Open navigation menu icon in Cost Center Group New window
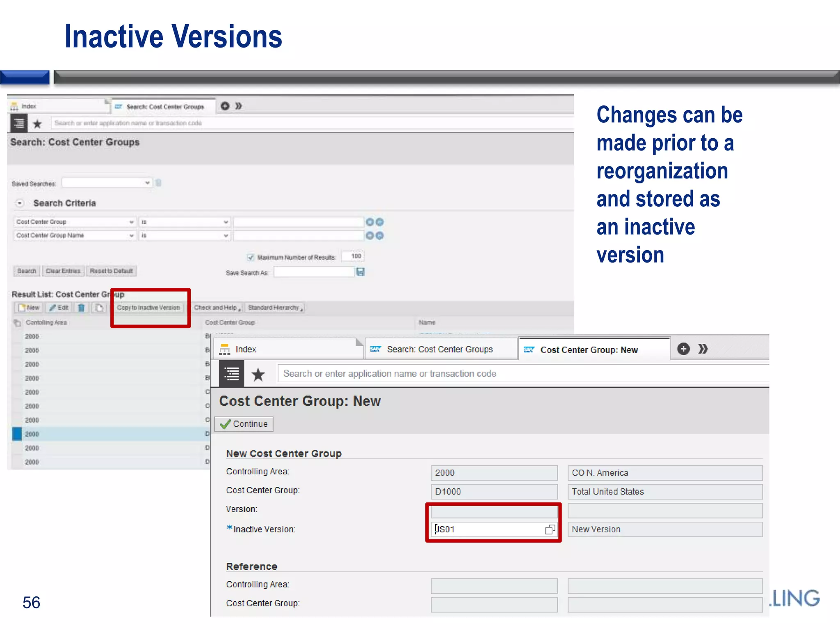This screenshot has height=630, width=840. 232,374
